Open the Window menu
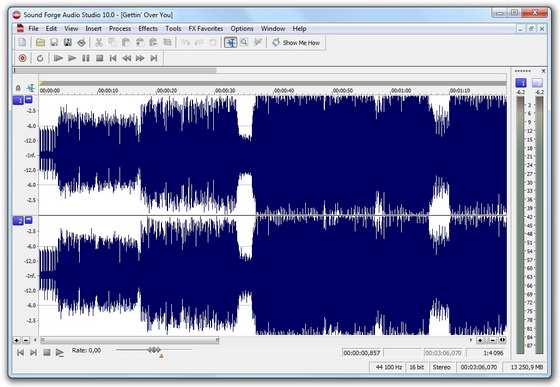The image size is (560, 387). pyautogui.click(x=273, y=29)
